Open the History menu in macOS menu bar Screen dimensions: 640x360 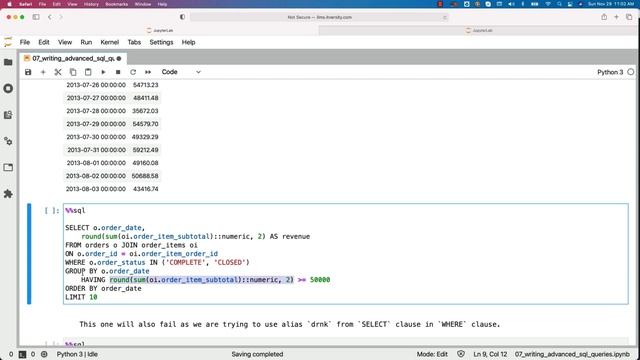click(91, 4)
